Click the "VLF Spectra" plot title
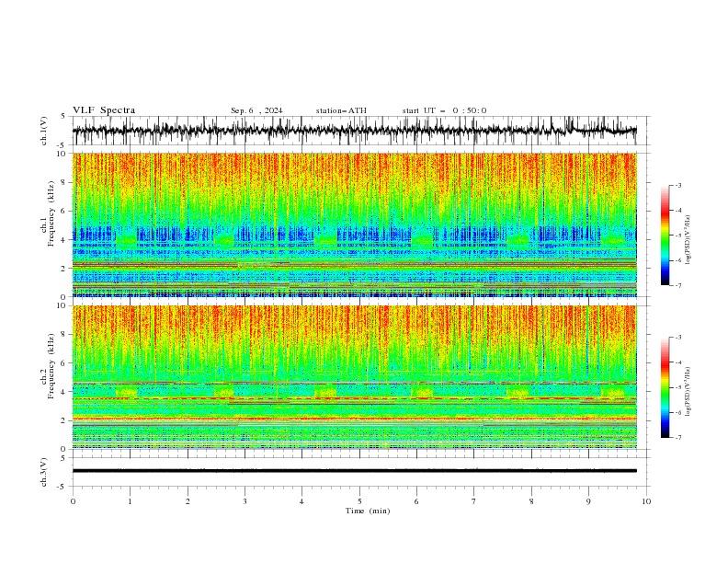 click(x=104, y=110)
